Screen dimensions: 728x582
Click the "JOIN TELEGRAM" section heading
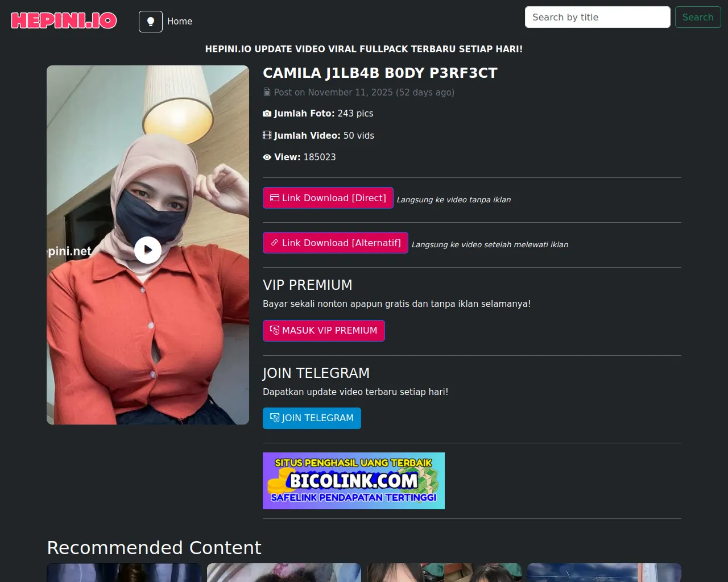coord(316,373)
